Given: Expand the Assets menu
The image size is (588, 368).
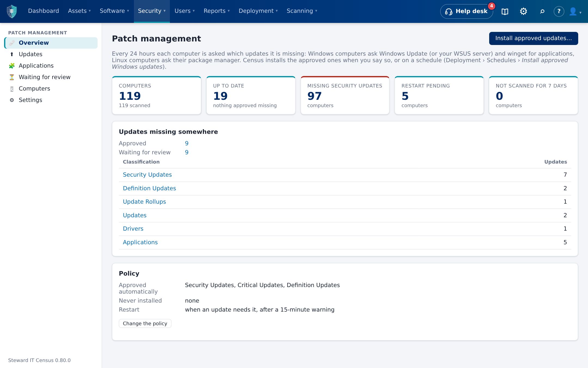Looking at the screenshot, I should click(79, 11).
